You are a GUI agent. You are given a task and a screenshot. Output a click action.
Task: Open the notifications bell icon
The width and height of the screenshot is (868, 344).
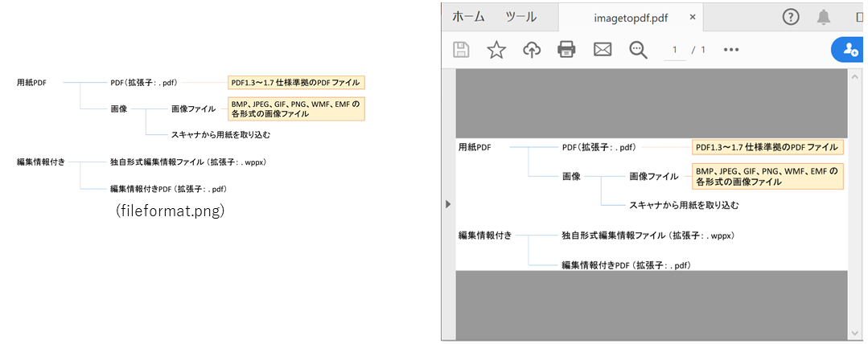pos(824,17)
